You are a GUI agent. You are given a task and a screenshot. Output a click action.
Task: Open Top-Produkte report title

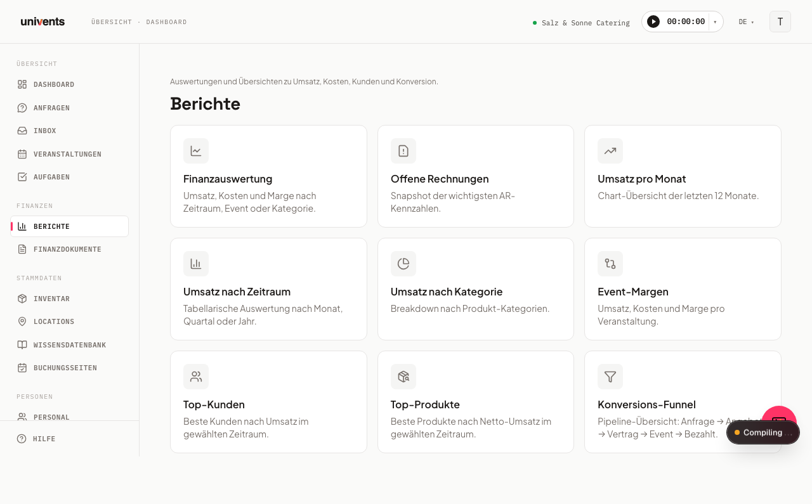(425, 404)
